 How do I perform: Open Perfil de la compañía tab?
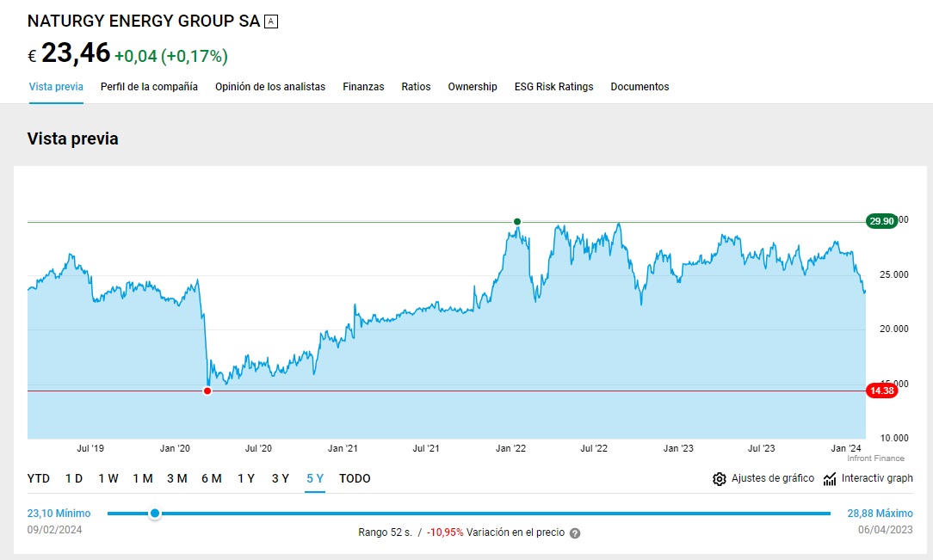pyautogui.click(x=149, y=87)
